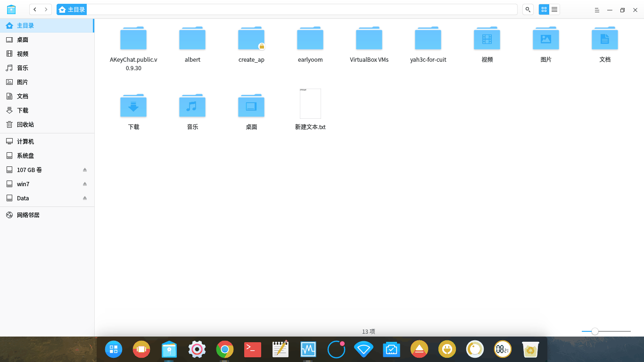The width and height of the screenshot is (644, 362).
Task: Select 计算机 in the sidebar
Action: click(47, 141)
